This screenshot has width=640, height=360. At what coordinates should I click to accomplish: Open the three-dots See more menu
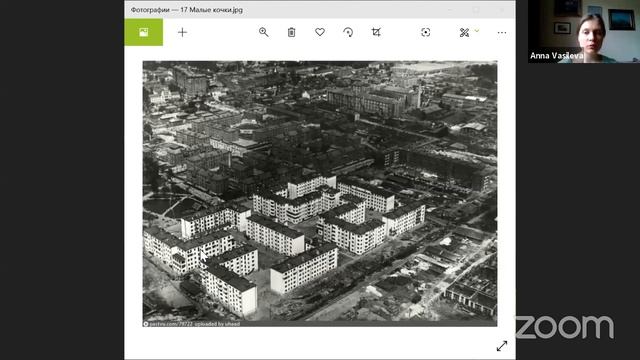[x=502, y=32]
